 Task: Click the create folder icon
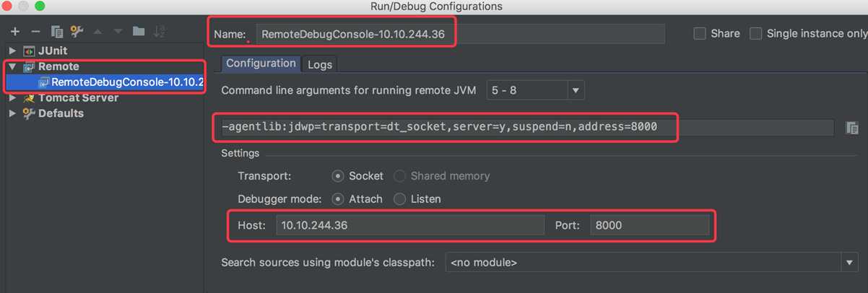pyautogui.click(x=139, y=32)
